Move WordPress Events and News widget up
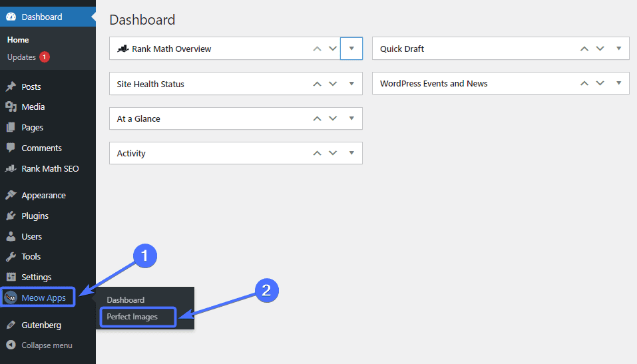Screen dimensions: 637x364 point(584,83)
